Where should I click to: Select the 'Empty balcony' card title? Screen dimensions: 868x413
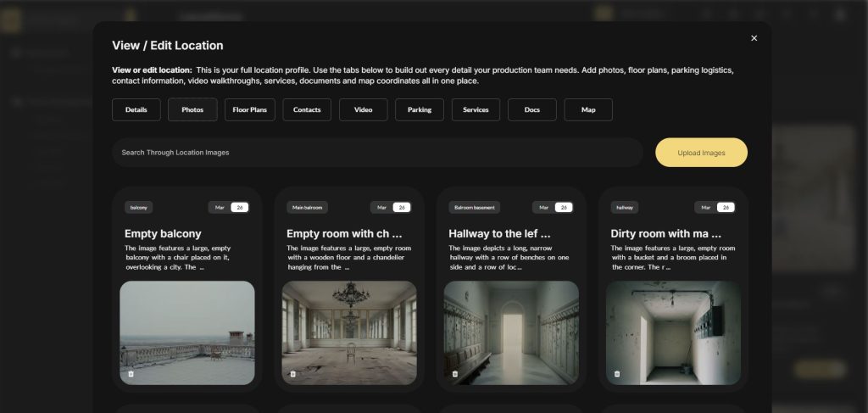(163, 233)
